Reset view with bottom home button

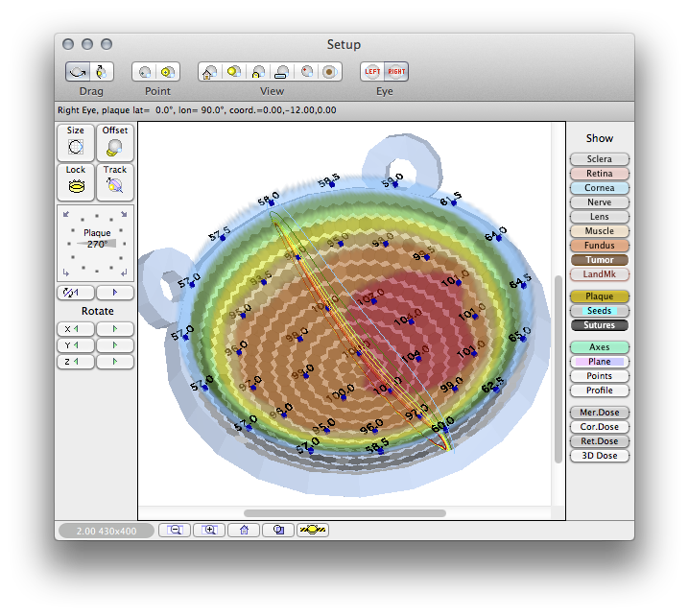tap(245, 530)
